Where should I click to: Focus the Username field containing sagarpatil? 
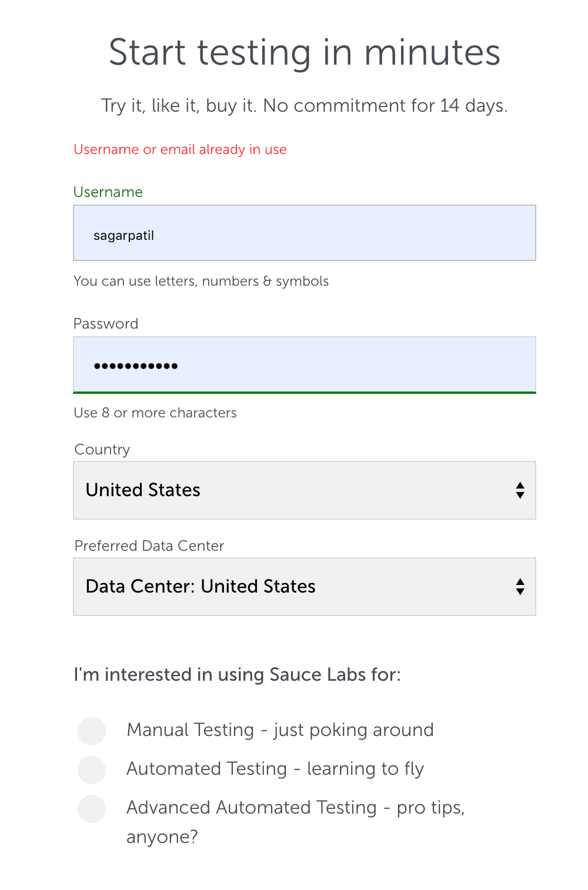(304, 233)
